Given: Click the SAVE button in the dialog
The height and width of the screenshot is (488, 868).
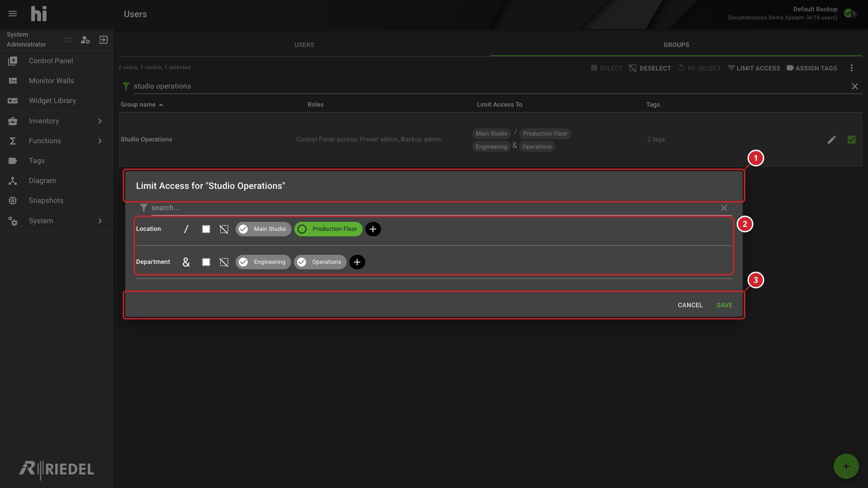Looking at the screenshot, I should point(724,305).
